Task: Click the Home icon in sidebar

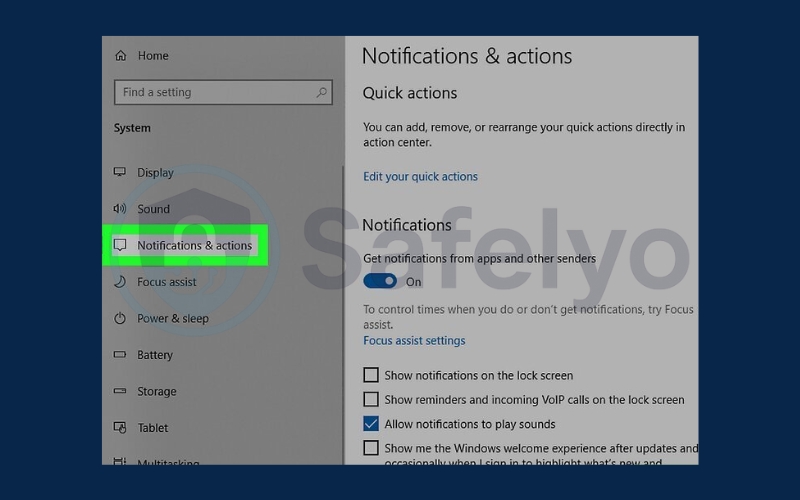Action: click(120, 56)
